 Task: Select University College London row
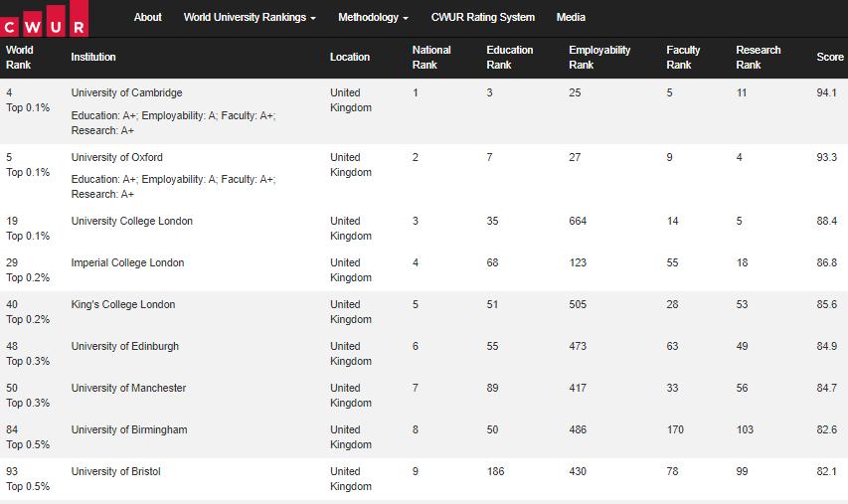click(131, 221)
